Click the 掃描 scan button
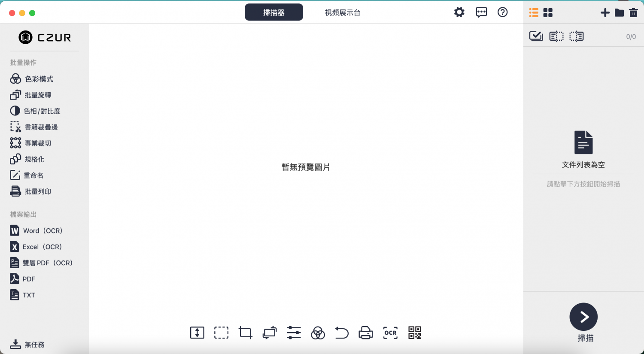The height and width of the screenshot is (354, 644). pyautogui.click(x=584, y=317)
